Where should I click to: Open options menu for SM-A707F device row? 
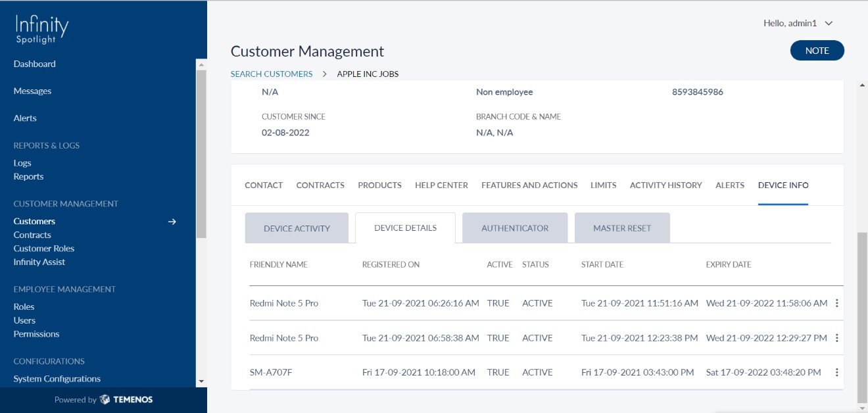836,372
